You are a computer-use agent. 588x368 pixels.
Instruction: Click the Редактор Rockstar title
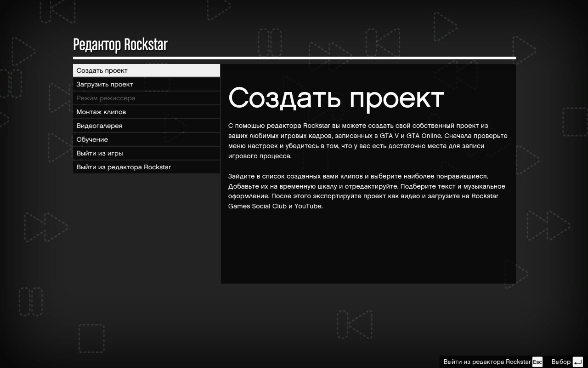pos(120,45)
